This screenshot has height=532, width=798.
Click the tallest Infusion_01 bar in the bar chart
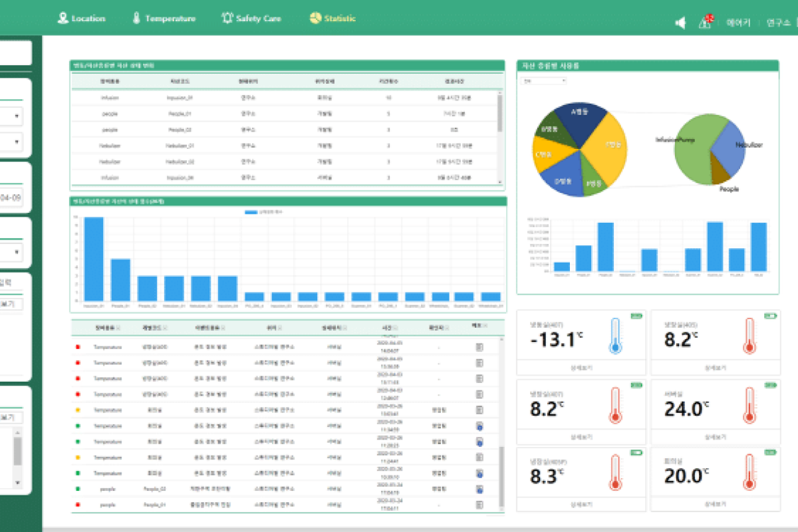click(93, 259)
